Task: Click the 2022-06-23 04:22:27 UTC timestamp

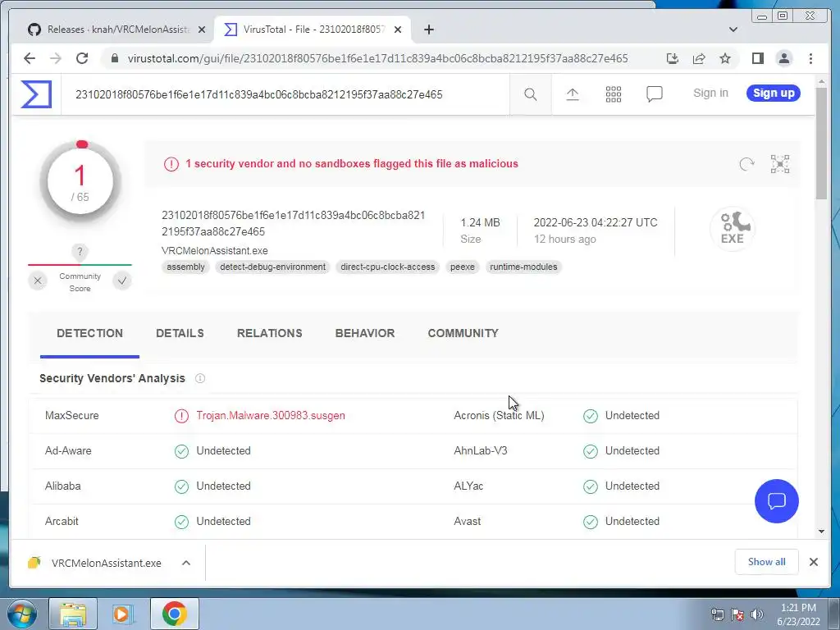Action: click(x=596, y=223)
